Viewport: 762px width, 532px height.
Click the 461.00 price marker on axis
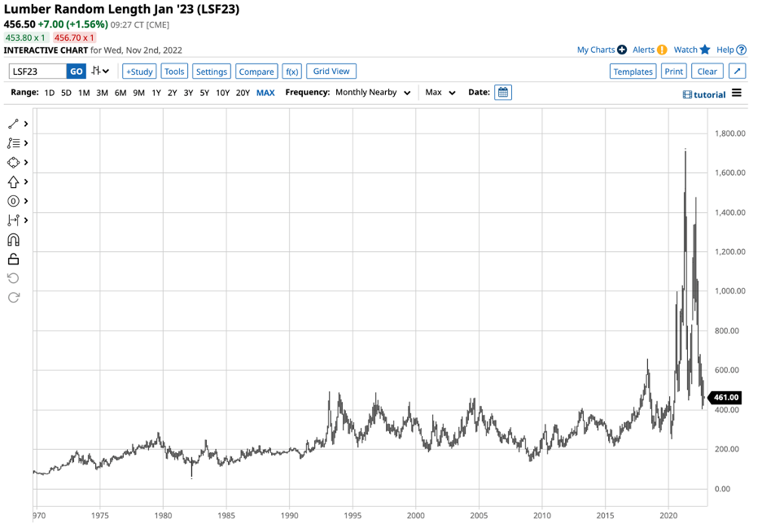click(725, 398)
